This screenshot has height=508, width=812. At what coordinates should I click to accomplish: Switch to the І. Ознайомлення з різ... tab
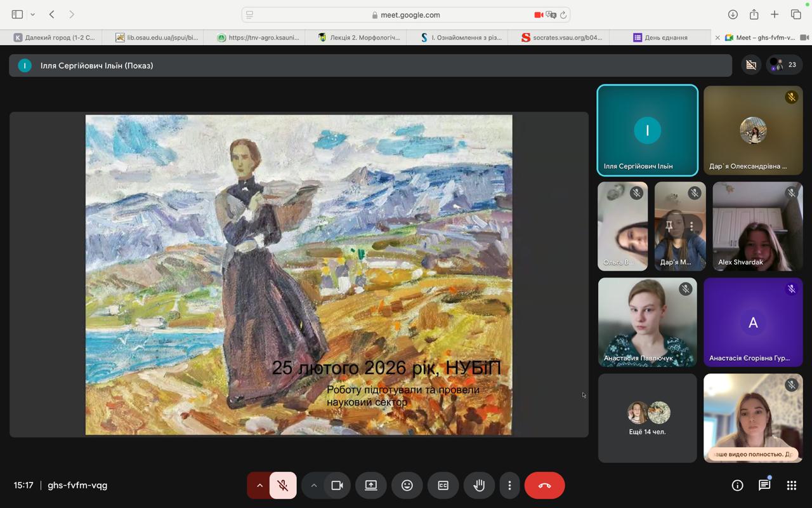[461, 37]
